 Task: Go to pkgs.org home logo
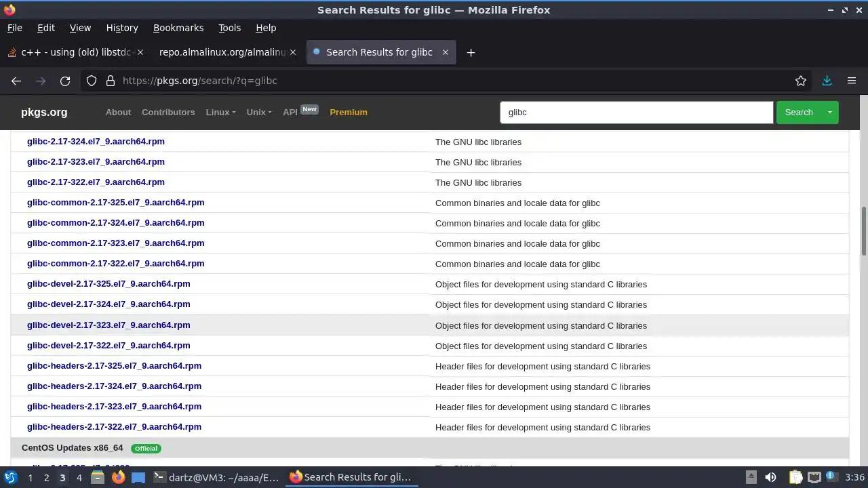(44, 113)
